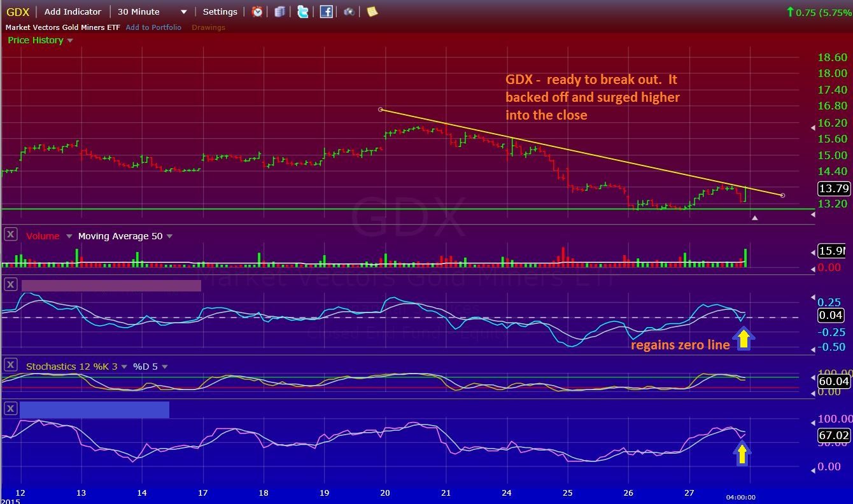Open the Moving Average 50 dropdown
853x504 pixels.
coord(169,237)
